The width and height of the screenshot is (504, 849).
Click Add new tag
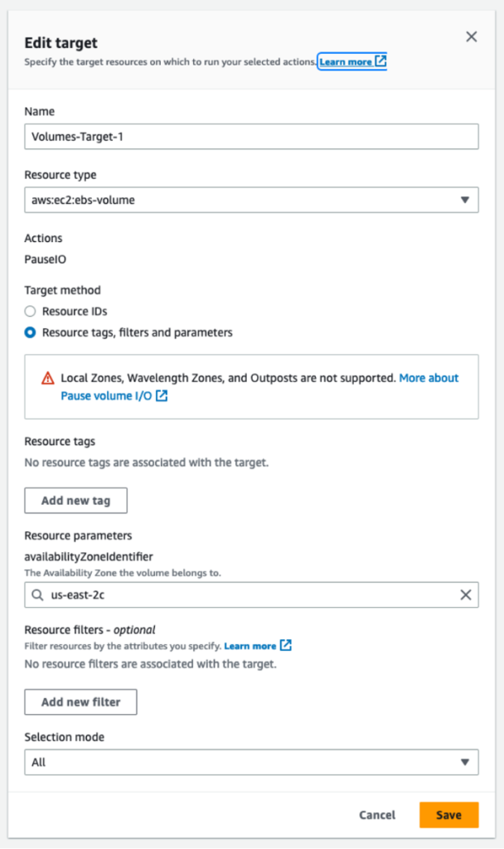point(75,500)
